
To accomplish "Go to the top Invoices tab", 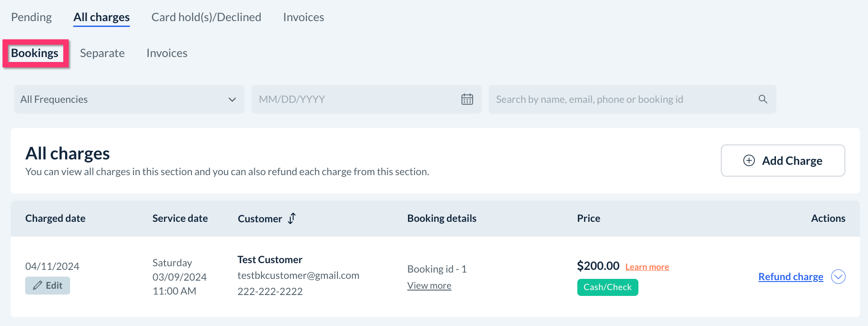I will [304, 17].
